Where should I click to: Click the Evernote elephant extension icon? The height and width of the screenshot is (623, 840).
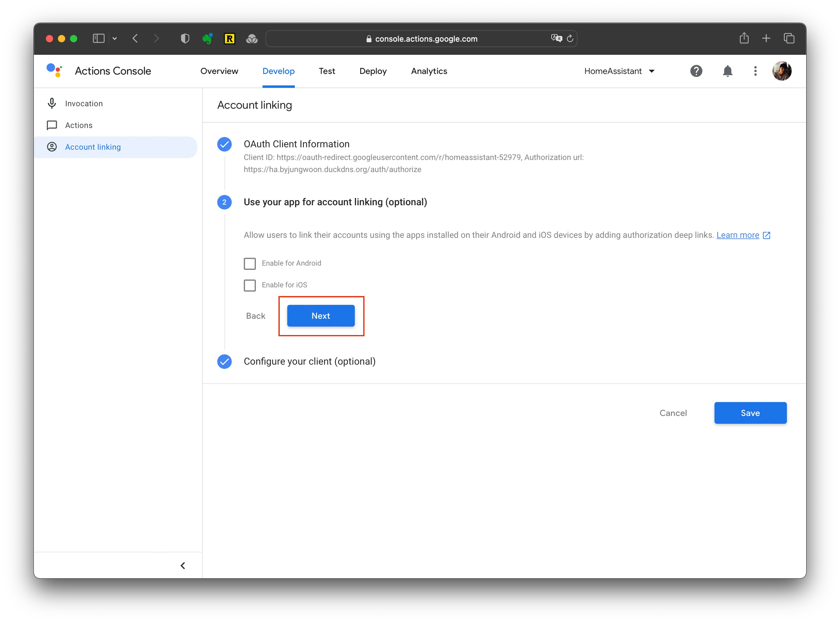pyautogui.click(x=207, y=38)
